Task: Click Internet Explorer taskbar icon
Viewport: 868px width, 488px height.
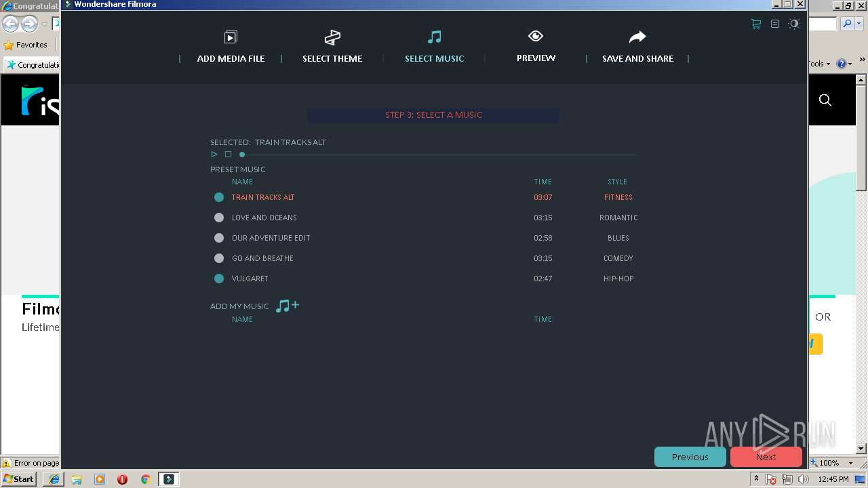Action: point(54,479)
